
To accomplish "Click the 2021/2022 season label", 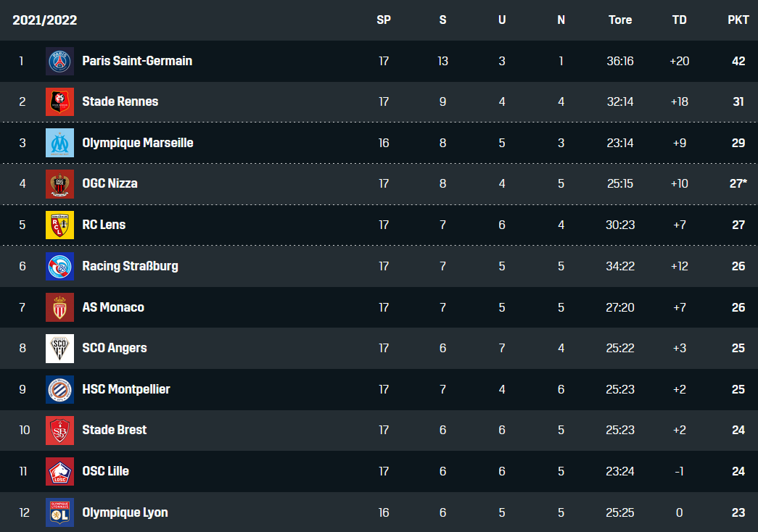I will click(45, 20).
